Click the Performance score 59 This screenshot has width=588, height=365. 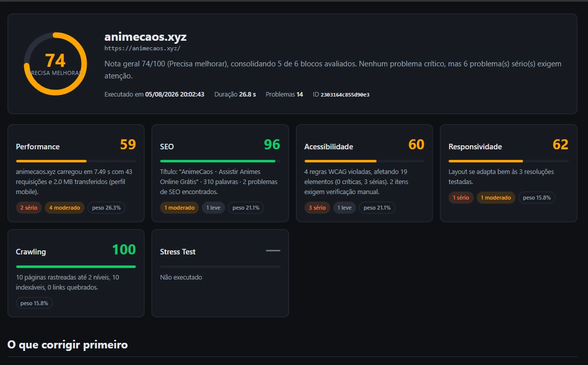pos(128,144)
